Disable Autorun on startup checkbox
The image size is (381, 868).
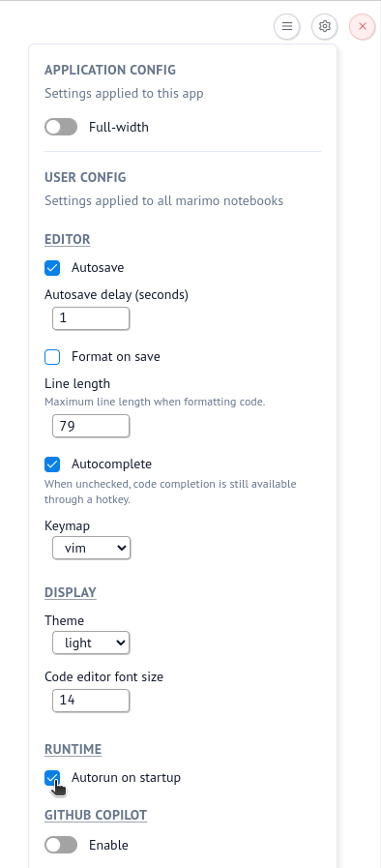(x=52, y=778)
